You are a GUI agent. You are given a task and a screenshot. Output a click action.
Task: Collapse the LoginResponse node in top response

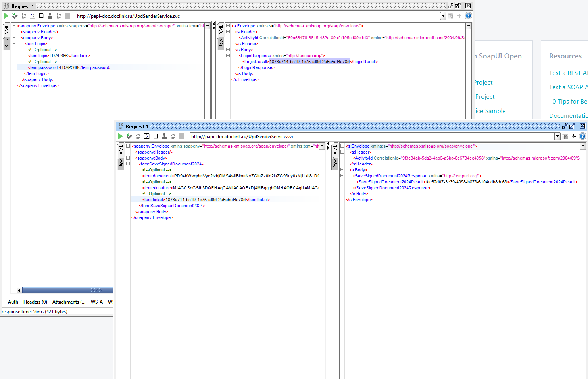pos(228,56)
